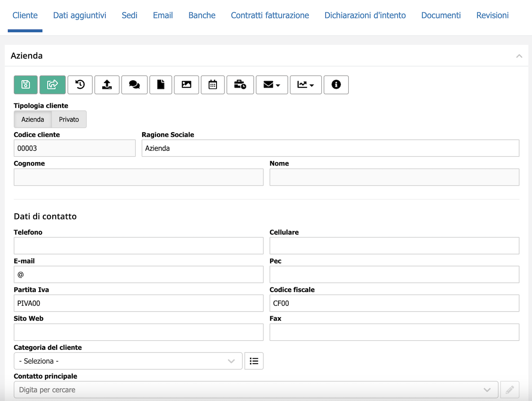Switch to the Dati aggiuntivi tab
This screenshot has height=401, width=532.
point(80,15)
